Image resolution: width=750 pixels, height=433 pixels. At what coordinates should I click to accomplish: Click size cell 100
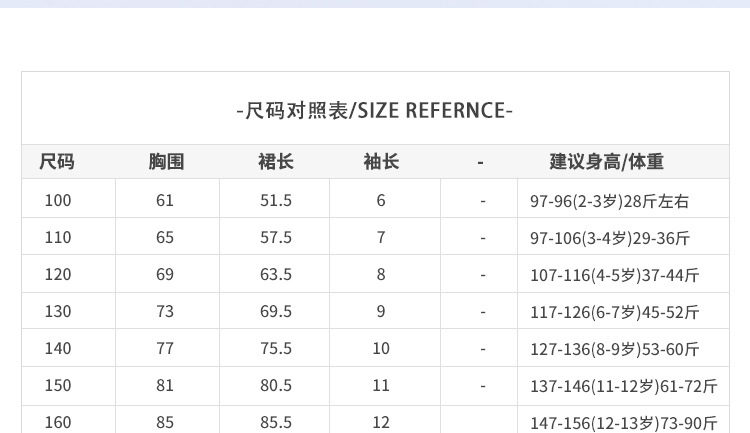[x=58, y=200]
